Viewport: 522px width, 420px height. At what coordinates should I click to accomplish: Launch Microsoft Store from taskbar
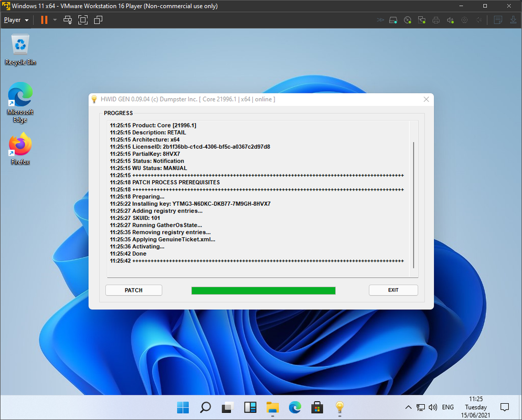pos(317,407)
